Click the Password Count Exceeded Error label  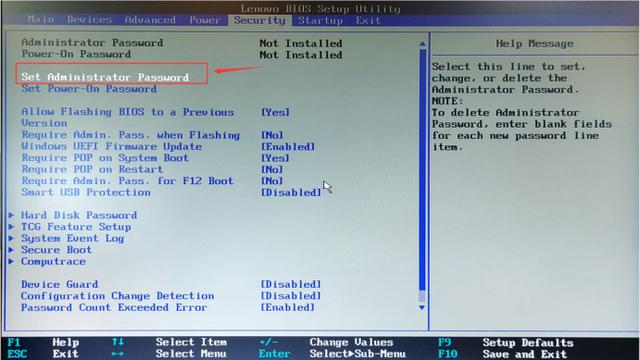[x=114, y=307]
